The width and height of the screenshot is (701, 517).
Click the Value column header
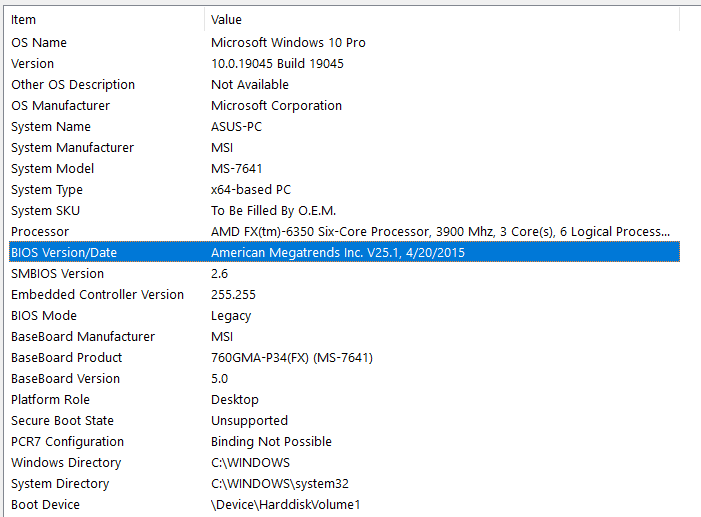442,20
